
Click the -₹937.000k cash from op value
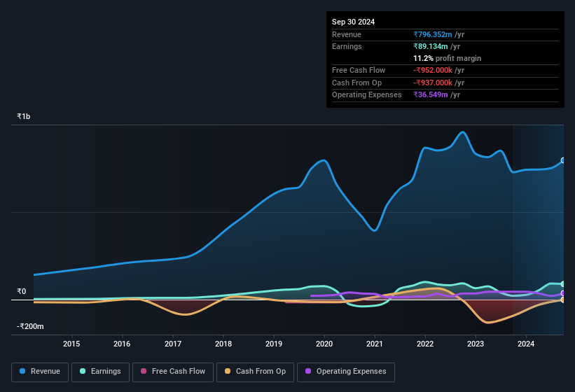pyautogui.click(x=433, y=83)
